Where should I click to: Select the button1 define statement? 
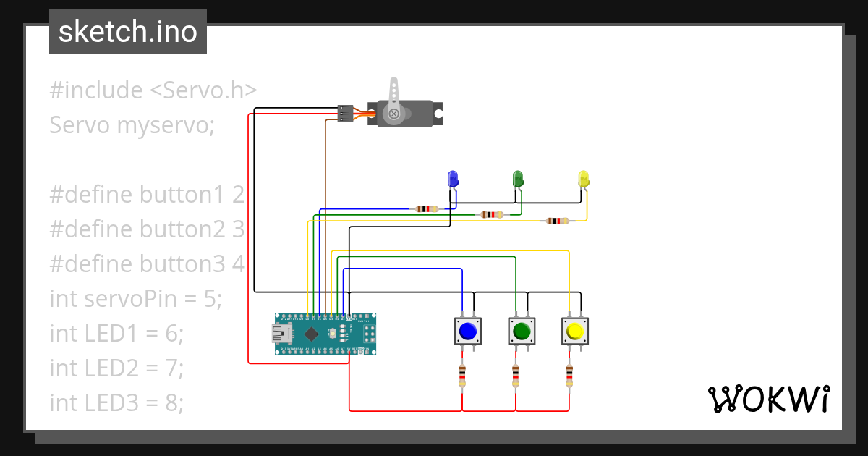point(145,194)
